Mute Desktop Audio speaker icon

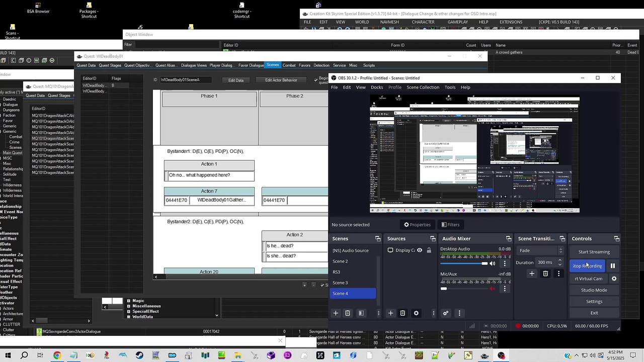point(493,263)
